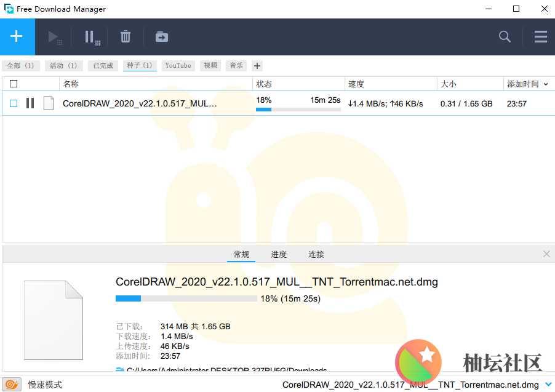Expand the bottom status bar dropdown chevron
Screen dimensions: 555x392
click(549, 385)
